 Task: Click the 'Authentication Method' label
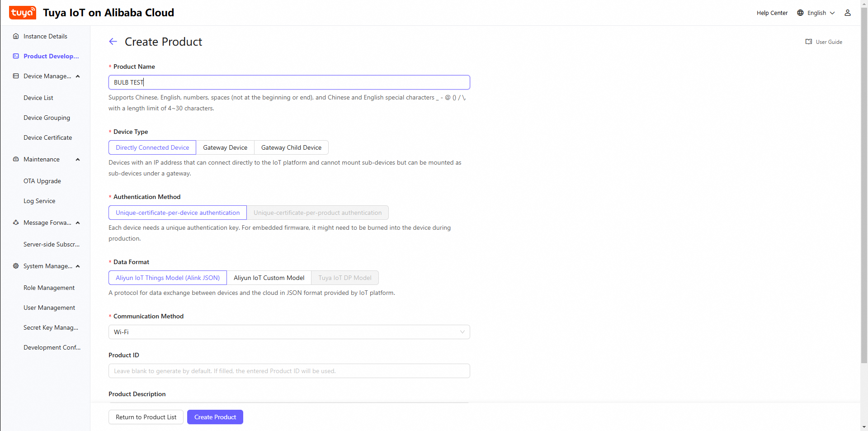click(x=147, y=197)
